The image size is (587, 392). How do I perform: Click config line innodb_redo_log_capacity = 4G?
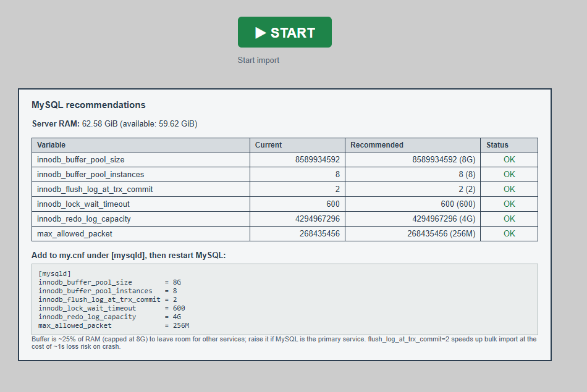tap(109, 317)
